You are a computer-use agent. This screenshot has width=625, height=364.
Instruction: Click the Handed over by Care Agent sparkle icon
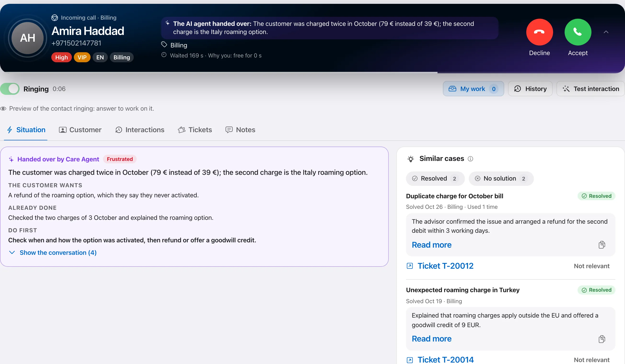(11, 159)
